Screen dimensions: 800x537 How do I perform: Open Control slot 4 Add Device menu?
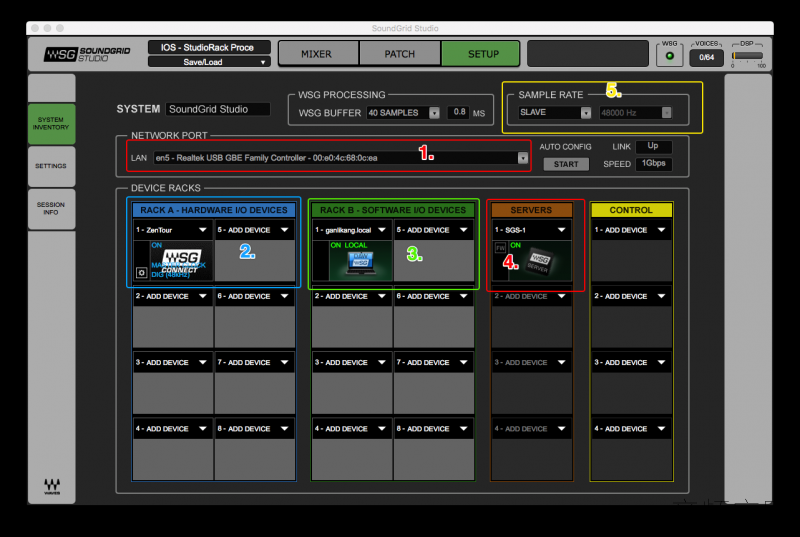pyautogui.click(x=631, y=429)
